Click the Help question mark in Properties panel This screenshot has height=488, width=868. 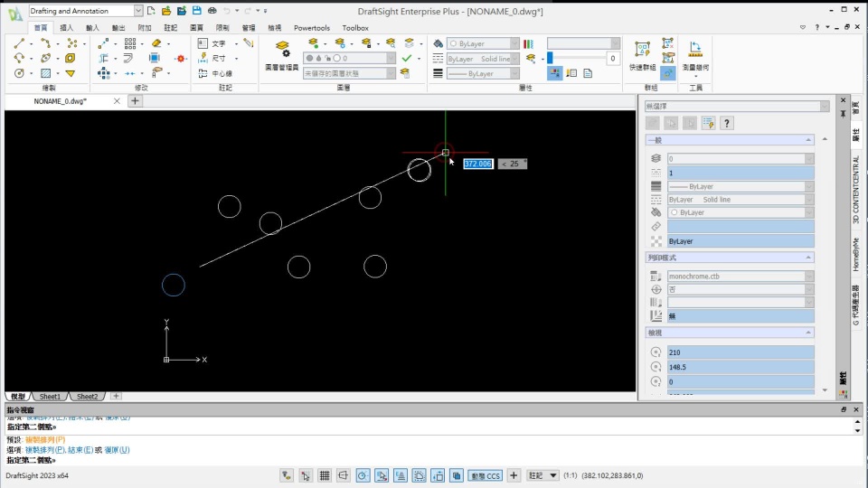[x=727, y=124]
